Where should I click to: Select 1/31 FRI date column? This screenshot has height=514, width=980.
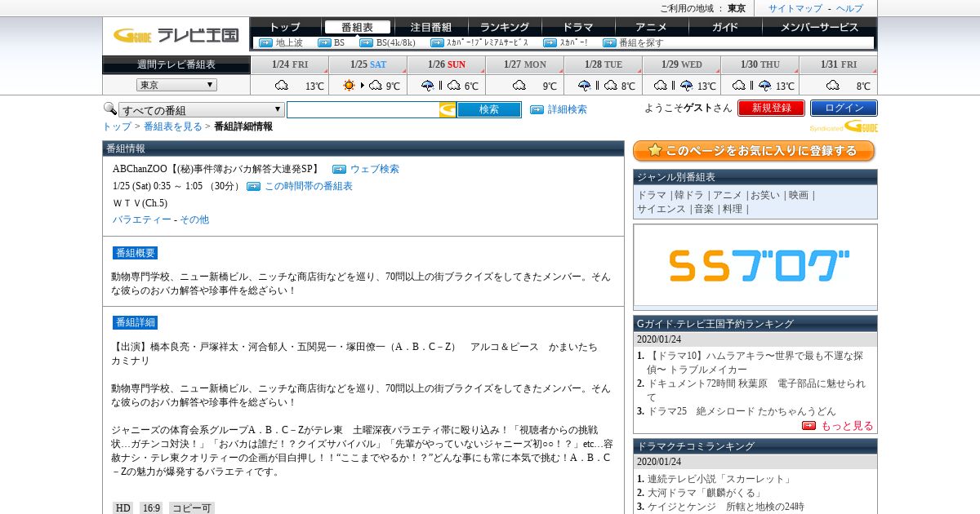pyautogui.click(x=839, y=64)
